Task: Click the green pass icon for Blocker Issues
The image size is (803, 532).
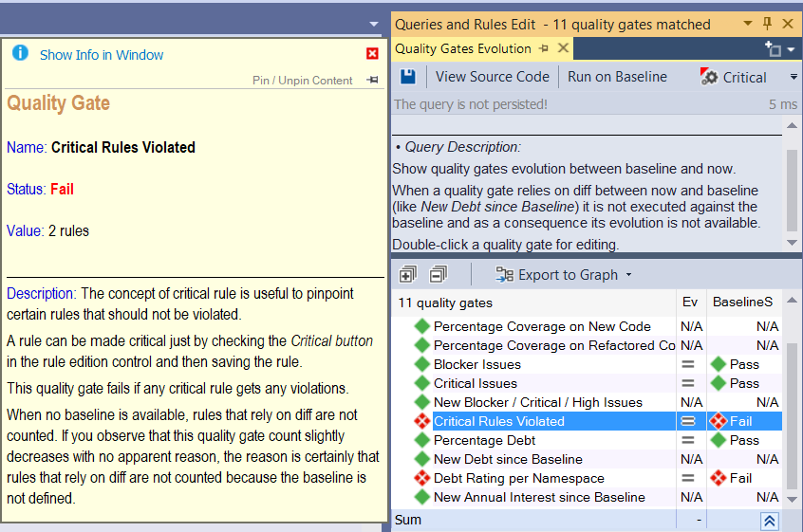Action: (422, 364)
